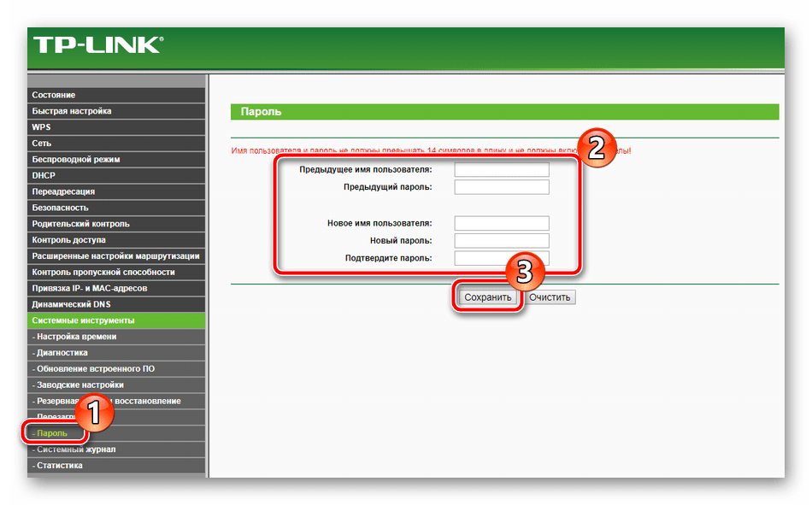This screenshot has width=812, height=505.
Task: Focus the Подтвердите пароль field
Action: [x=501, y=257]
